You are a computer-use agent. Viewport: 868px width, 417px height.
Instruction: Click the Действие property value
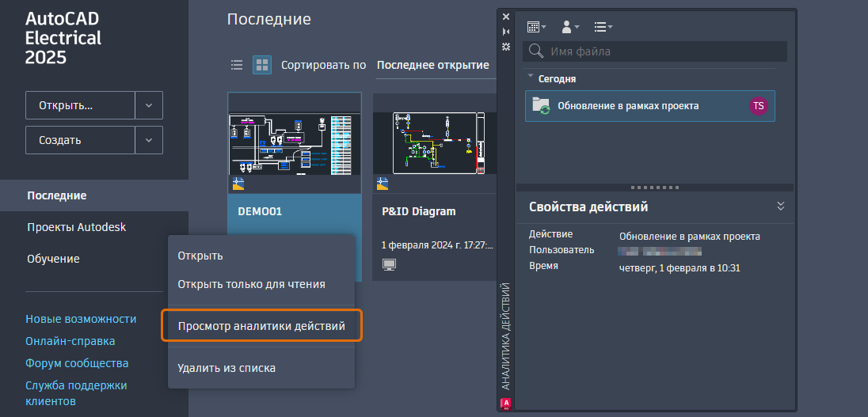690,237
